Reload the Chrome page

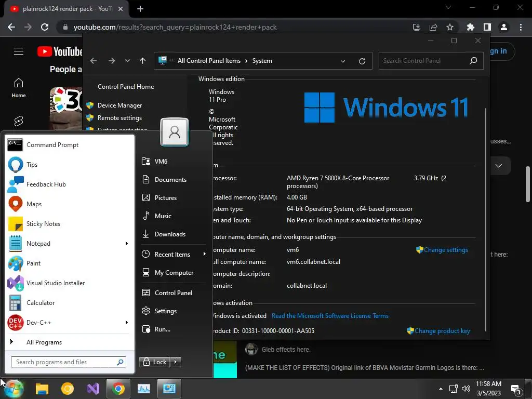point(45,27)
